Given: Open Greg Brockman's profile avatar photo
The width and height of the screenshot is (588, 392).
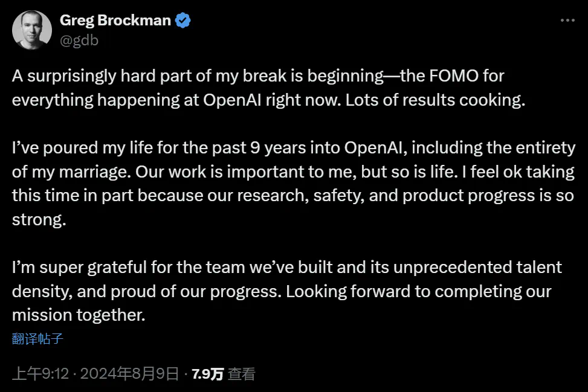Looking at the screenshot, I should [31, 30].
